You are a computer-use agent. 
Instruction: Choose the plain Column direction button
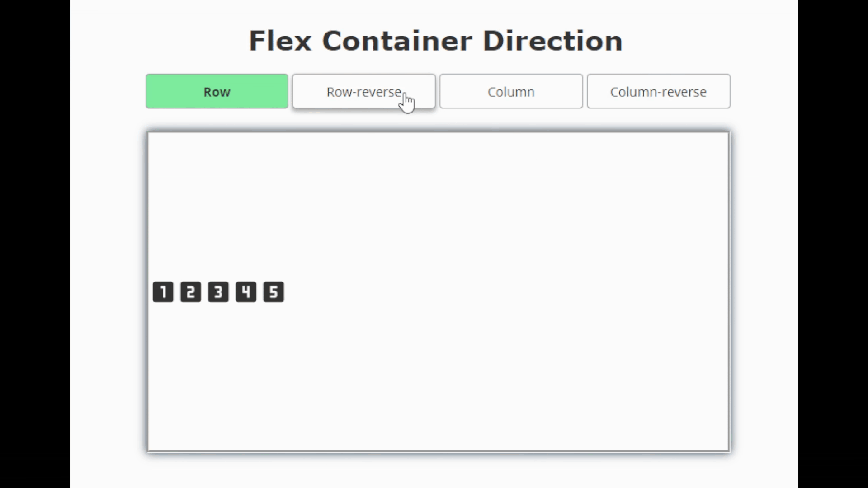click(511, 91)
